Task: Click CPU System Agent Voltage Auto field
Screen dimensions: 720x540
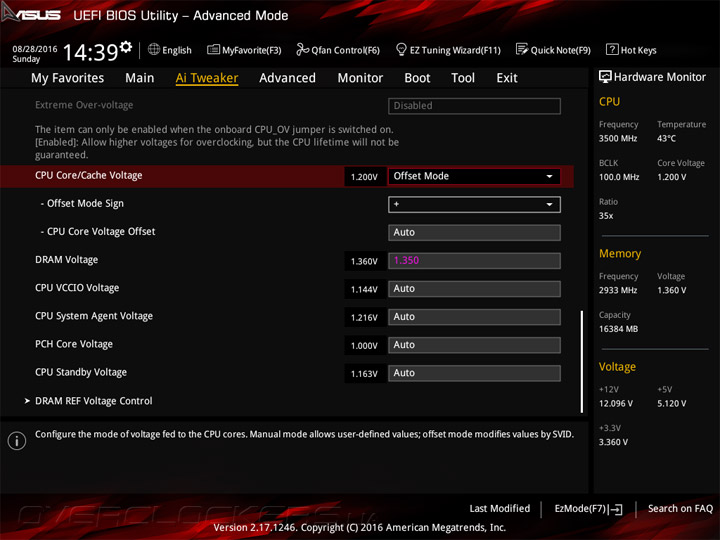Action: coord(474,317)
